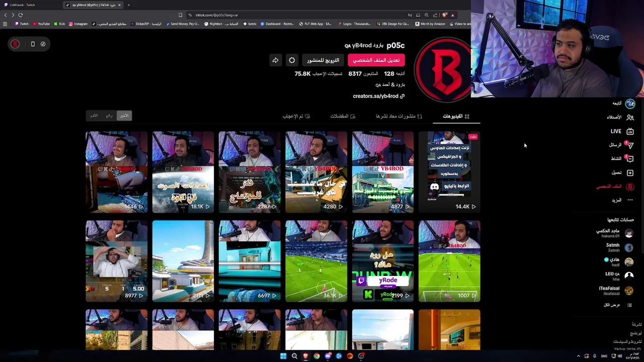
Task: Open the YouTube bookmark
Action: (41, 24)
